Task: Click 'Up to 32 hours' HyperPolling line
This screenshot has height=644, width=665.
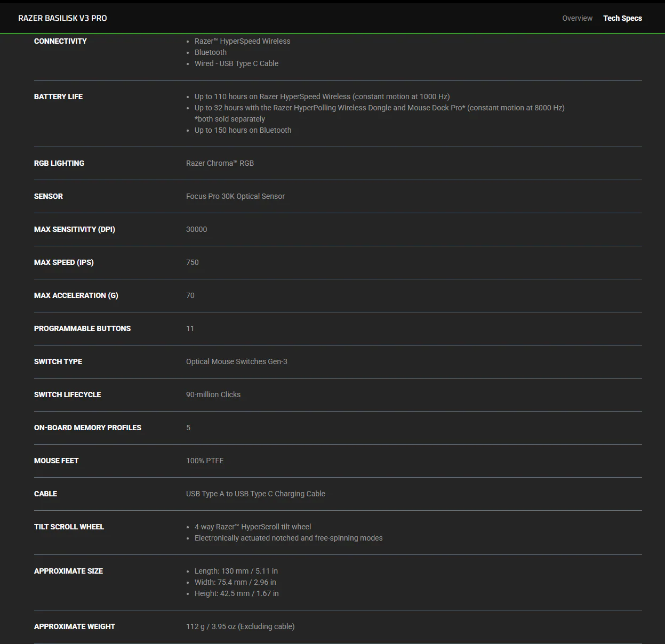Action: (x=380, y=108)
